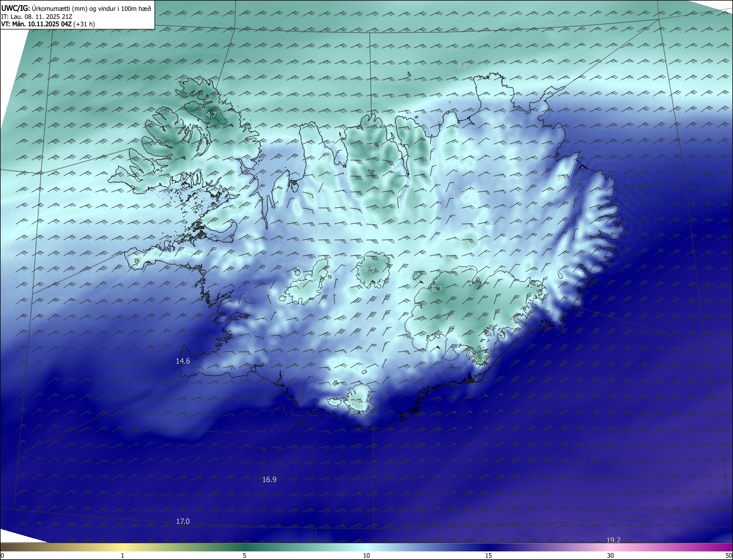Click the 11.x value in northeast interior
The width and height of the screenshot is (733, 560).
(x=458, y=193)
